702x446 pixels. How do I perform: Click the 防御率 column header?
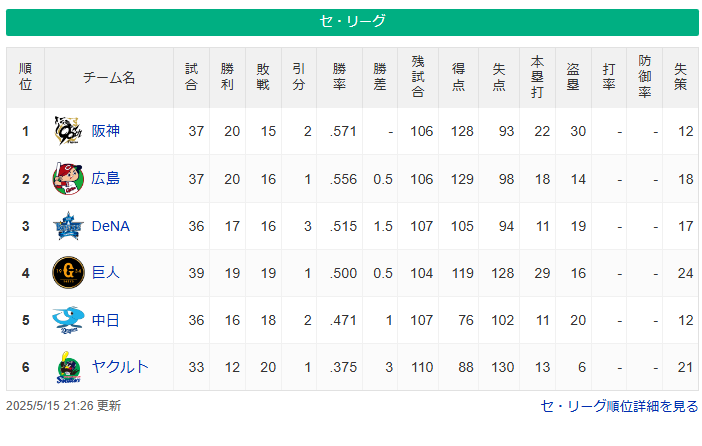point(645,77)
